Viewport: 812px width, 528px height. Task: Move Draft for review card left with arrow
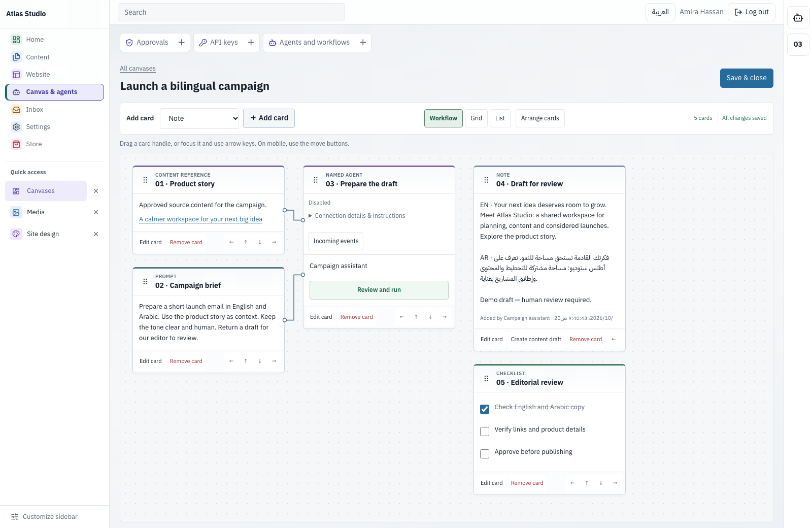click(x=614, y=339)
